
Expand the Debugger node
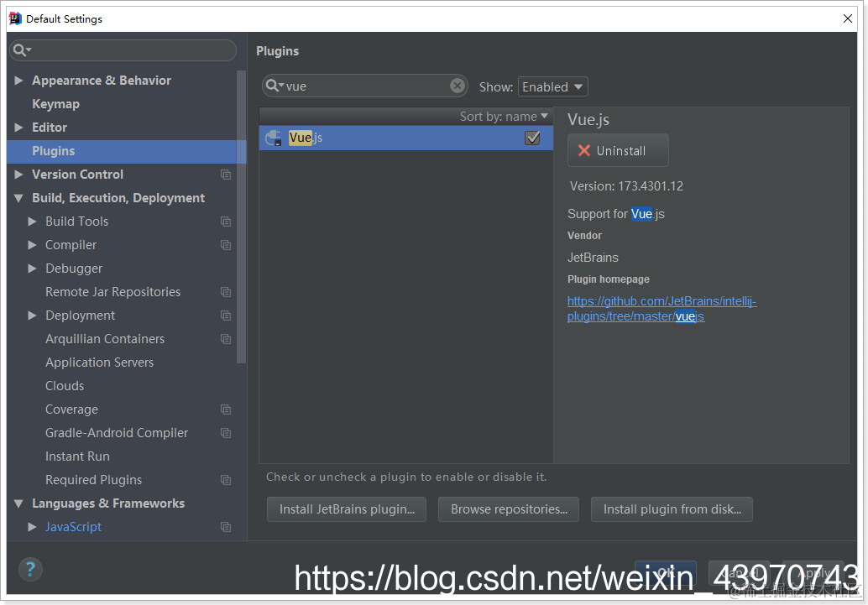click(32, 268)
